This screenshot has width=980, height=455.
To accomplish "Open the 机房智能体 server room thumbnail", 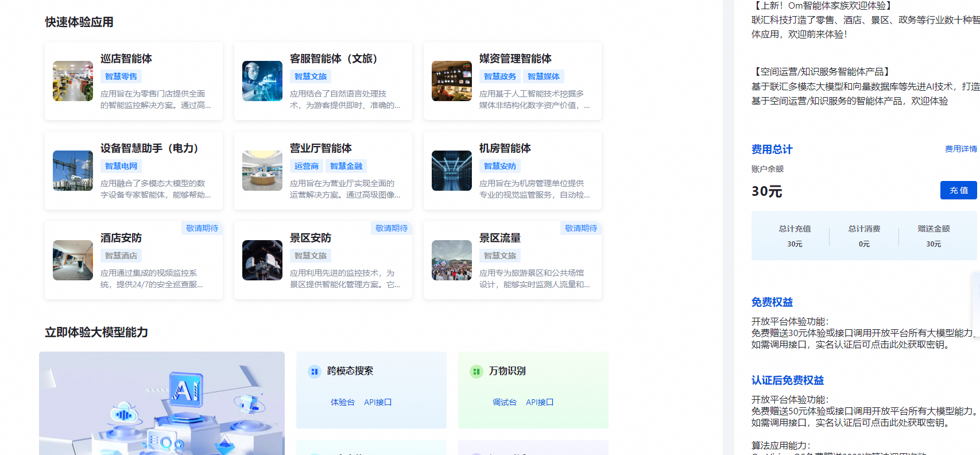I will click(452, 171).
